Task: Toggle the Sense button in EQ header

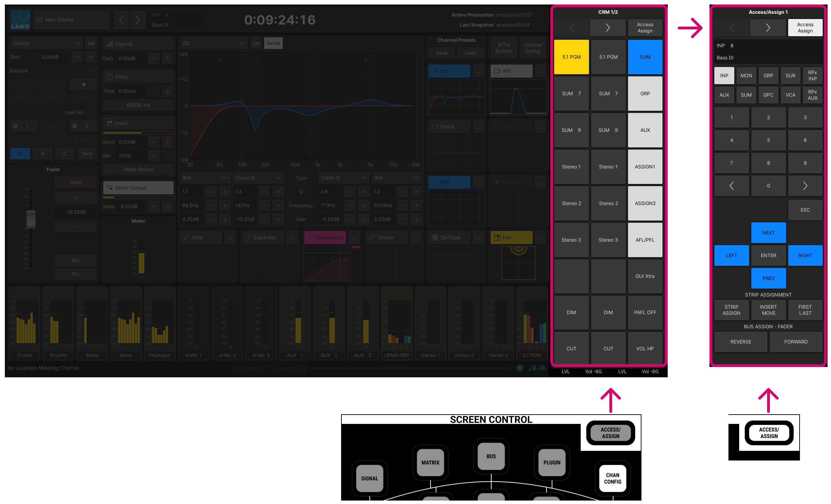Action: (273, 43)
